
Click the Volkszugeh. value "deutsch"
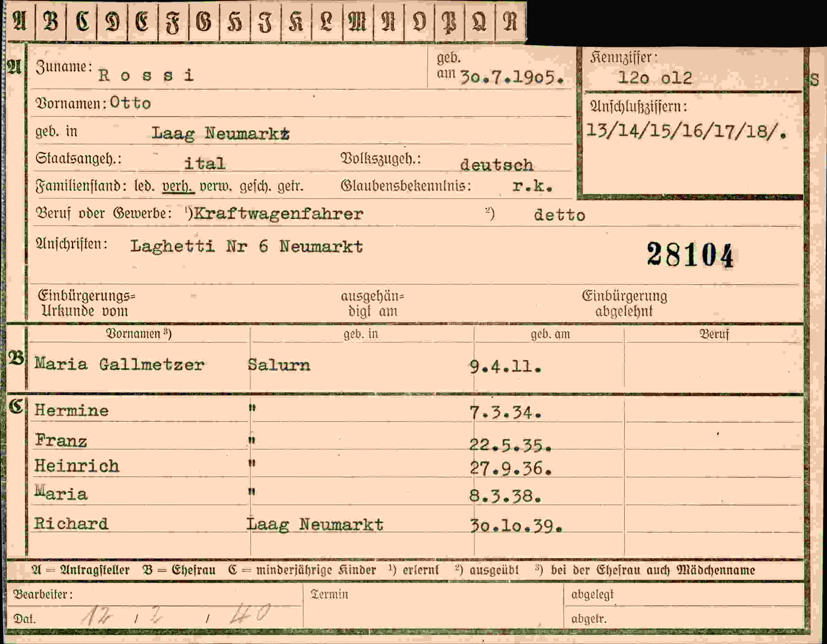[496, 165]
